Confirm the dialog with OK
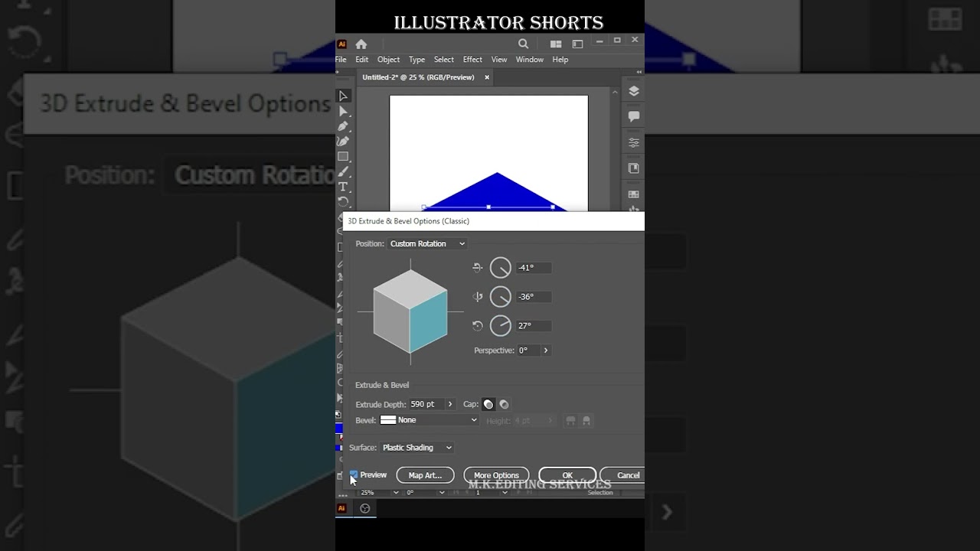The height and width of the screenshot is (551, 980). click(x=567, y=475)
